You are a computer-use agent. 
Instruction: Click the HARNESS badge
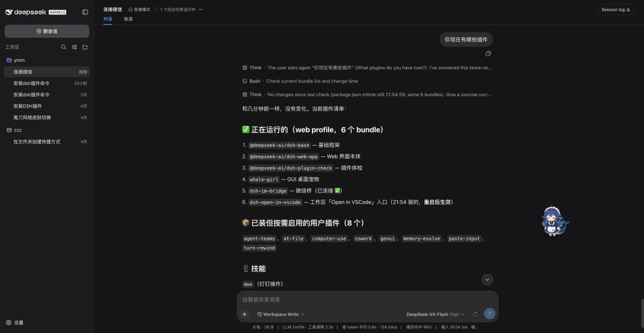57,13
